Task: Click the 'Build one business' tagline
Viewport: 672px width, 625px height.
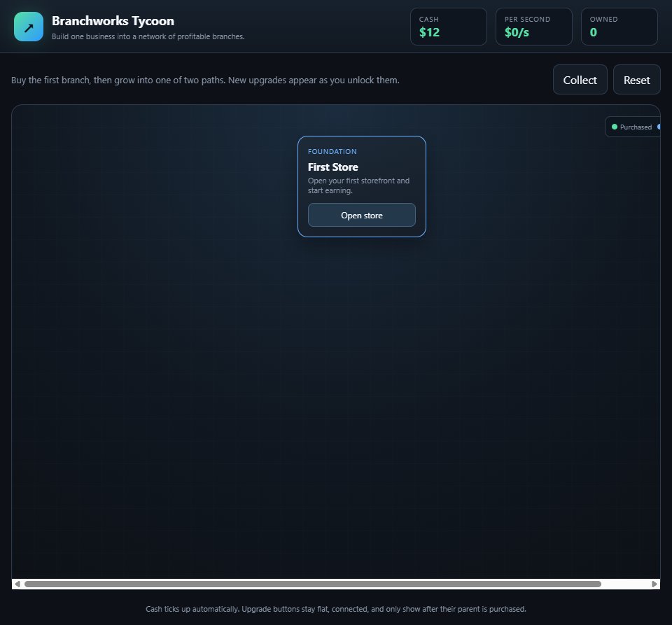Action: coord(148,37)
